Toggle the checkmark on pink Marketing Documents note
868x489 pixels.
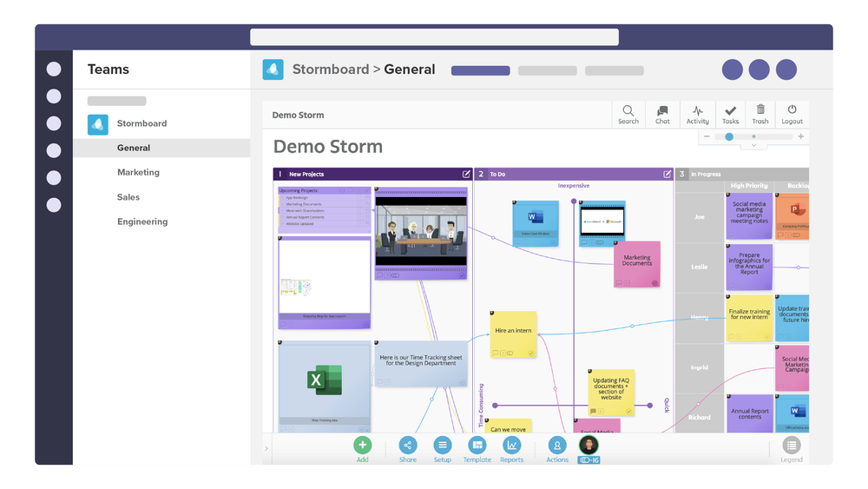[x=654, y=283]
